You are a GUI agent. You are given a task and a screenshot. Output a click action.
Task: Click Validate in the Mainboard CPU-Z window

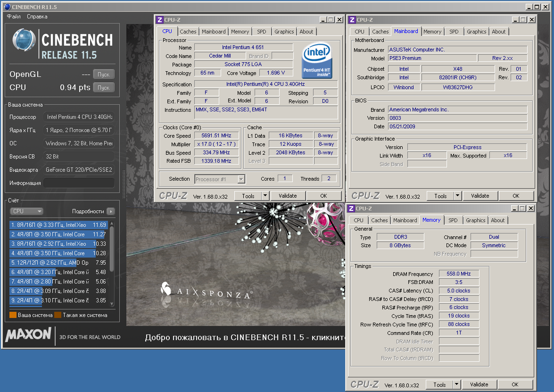(480, 196)
